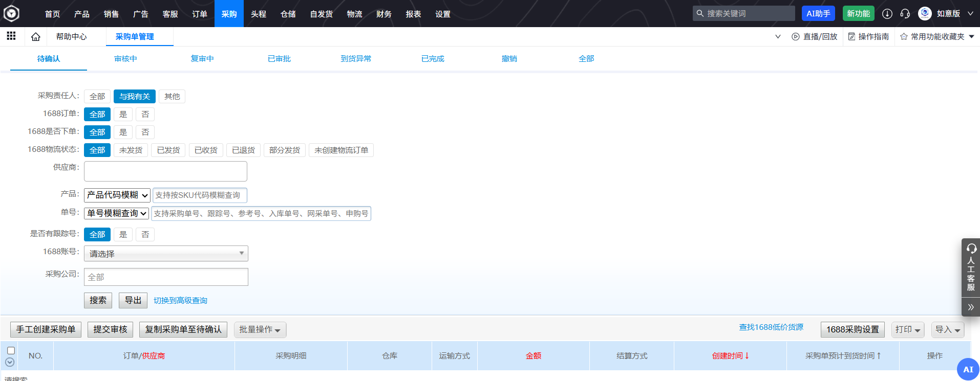Sort by 金额 column header

tap(533, 355)
